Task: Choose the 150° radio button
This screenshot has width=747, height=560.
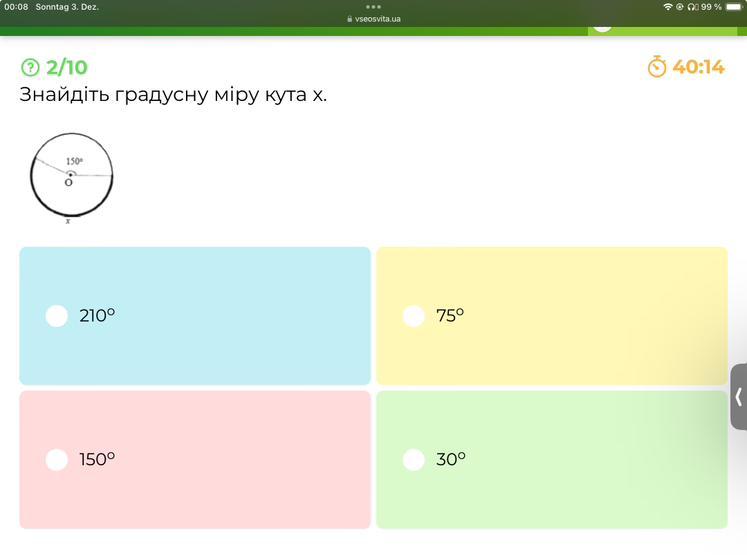Action: tap(57, 460)
